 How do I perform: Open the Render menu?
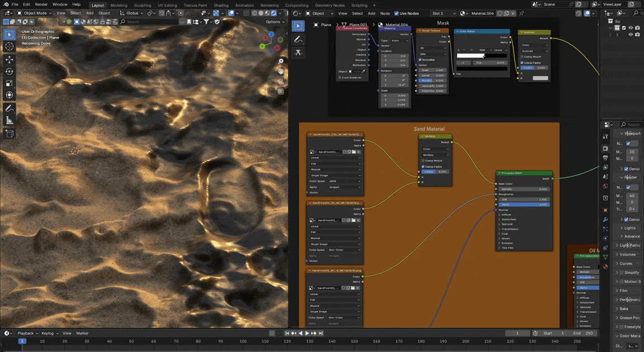point(41,4)
